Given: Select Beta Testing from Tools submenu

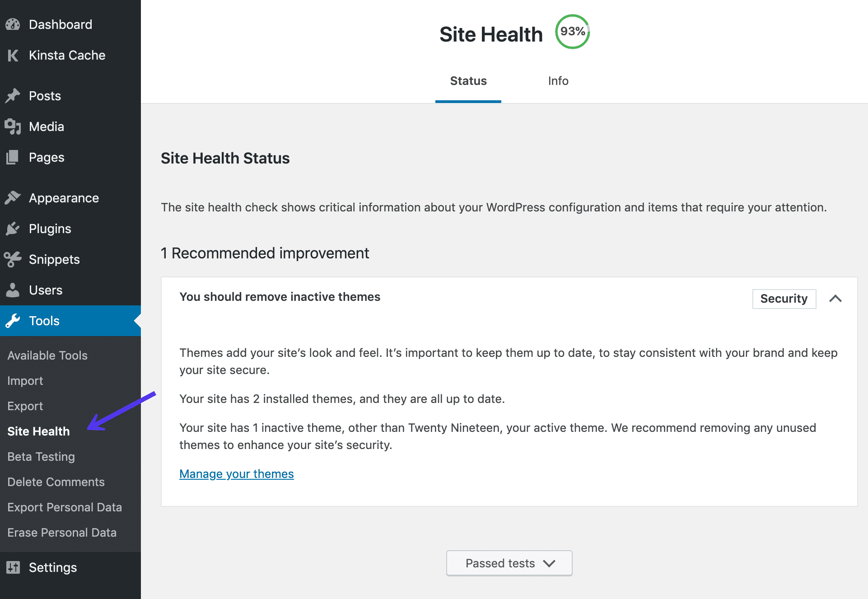Looking at the screenshot, I should [41, 457].
